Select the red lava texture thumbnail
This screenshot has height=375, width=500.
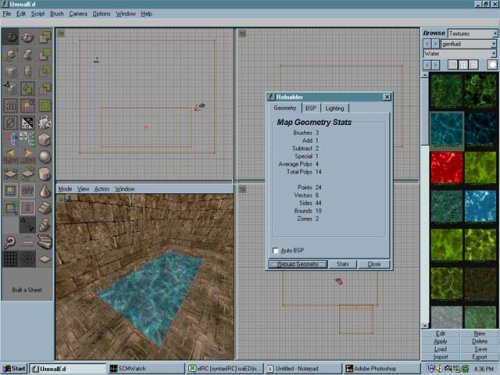coord(447,168)
